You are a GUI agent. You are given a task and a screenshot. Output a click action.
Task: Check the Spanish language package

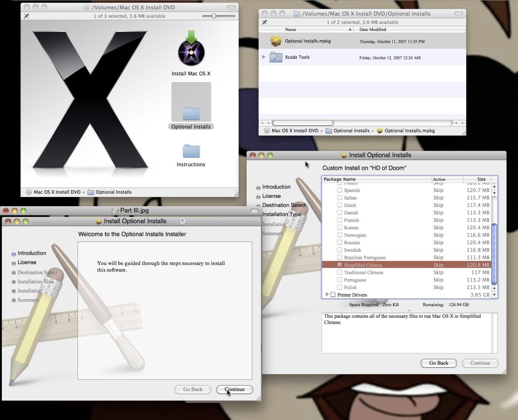(x=340, y=190)
